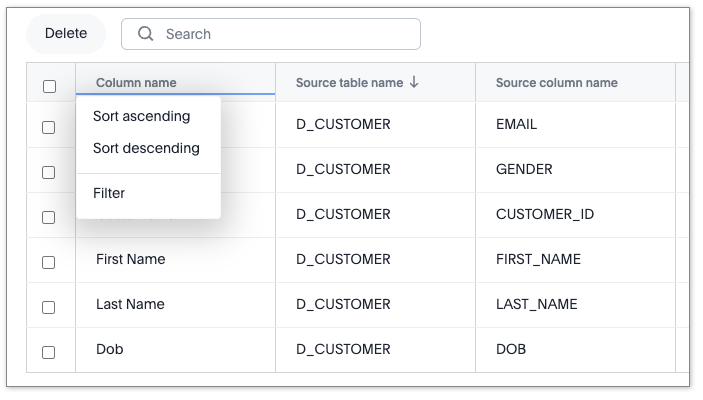Click D_CUSTOMER in the CUSTOMER_ID row
Viewport: 703px width, 400px height.
point(343,214)
